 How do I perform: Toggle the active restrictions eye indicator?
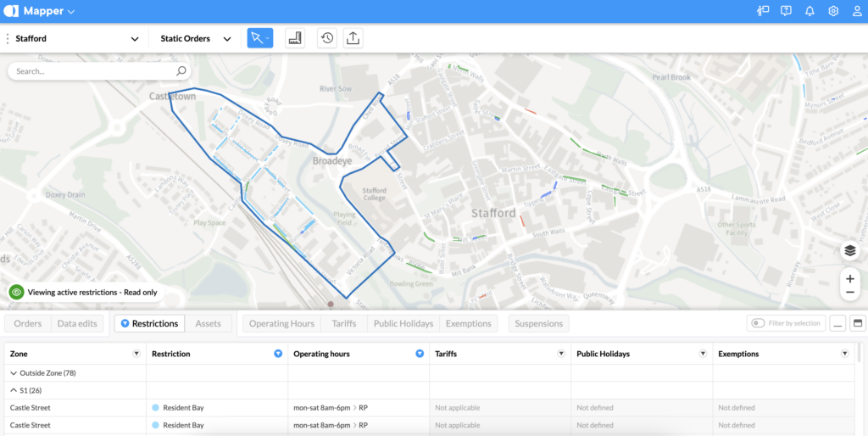pos(17,292)
